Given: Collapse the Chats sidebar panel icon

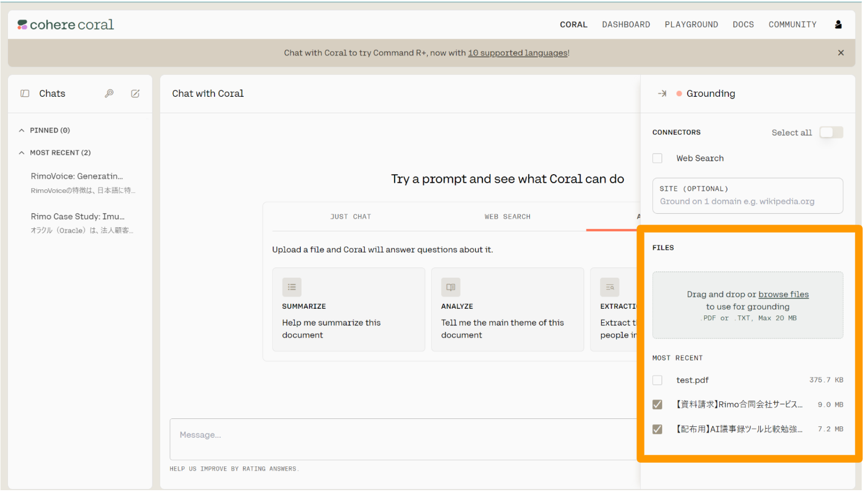Looking at the screenshot, I should [25, 94].
